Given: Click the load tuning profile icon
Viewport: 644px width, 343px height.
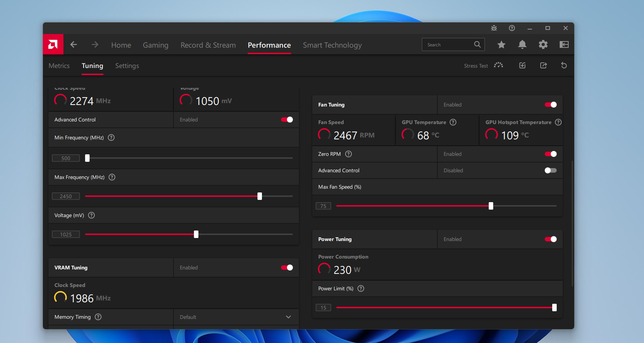Looking at the screenshot, I should click(522, 65).
